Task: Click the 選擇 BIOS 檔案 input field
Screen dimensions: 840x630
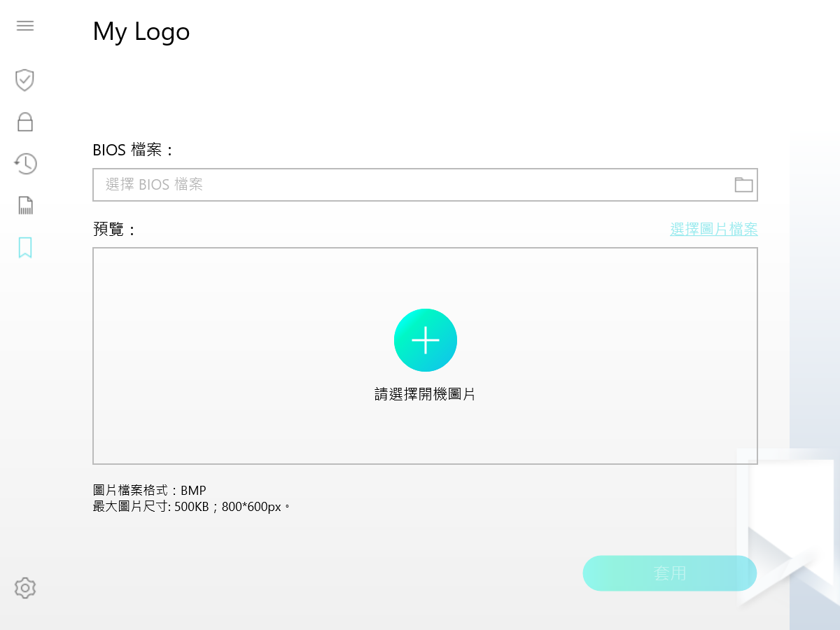Action: pyautogui.click(x=406, y=185)
